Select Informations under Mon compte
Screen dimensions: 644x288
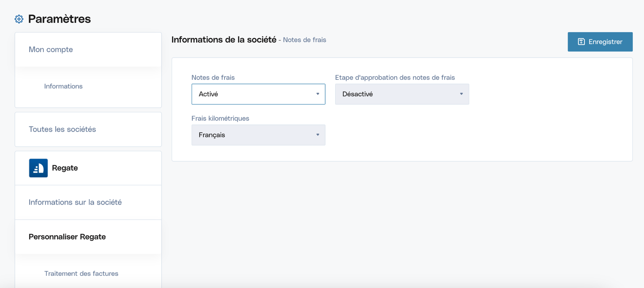tap(63, 86)
